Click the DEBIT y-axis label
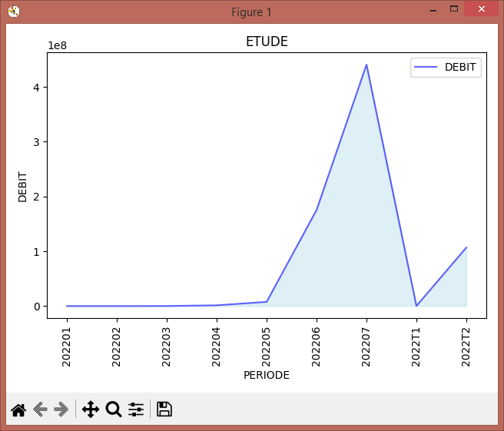The height and width of the screenshot is (431, 504). tap(22, 187)
